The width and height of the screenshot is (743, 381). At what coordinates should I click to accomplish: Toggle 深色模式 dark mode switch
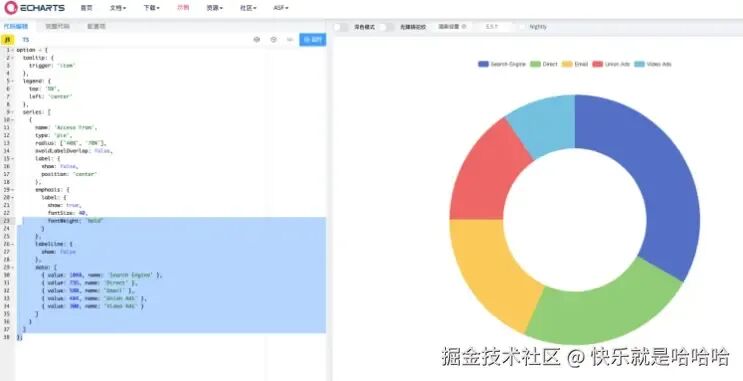click(341, 27)
